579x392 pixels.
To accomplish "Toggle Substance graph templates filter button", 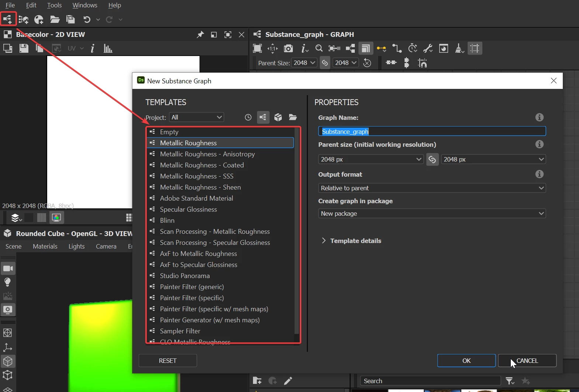I will click(x=263, y=117).
